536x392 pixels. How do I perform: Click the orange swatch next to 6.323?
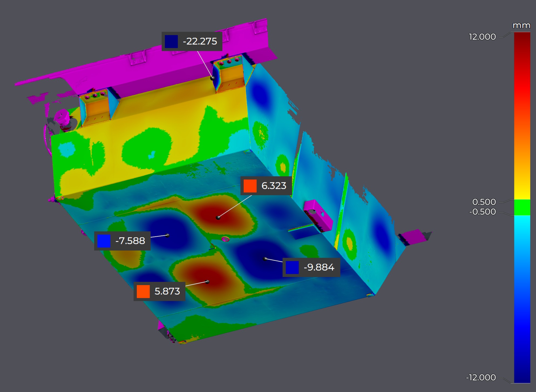click(x=250, y=186)
